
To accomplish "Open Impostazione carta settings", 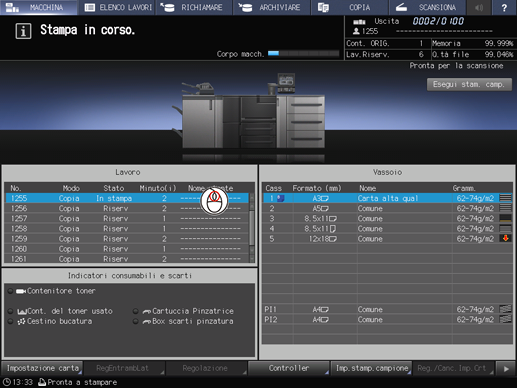I will pos(42,368).
